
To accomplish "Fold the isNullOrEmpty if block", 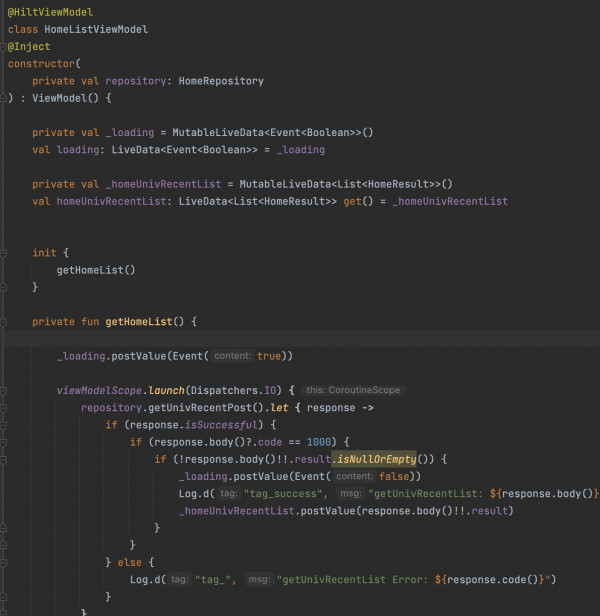I will (3, 460).
